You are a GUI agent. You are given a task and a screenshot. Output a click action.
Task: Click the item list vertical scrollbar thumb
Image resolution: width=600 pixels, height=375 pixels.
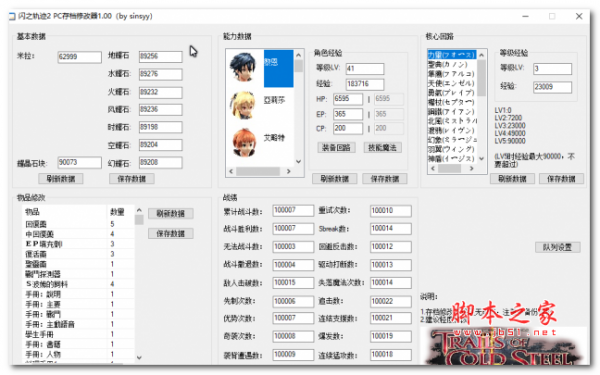(139, 220)
